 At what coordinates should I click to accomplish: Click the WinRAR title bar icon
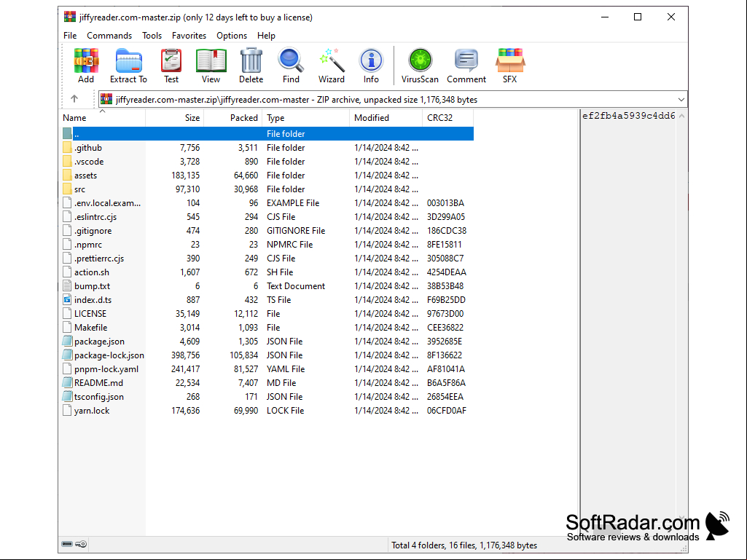[69, 17]
